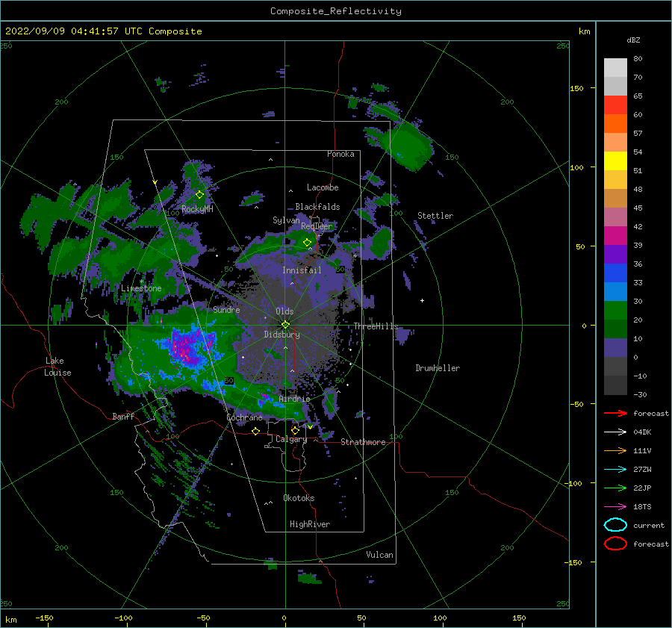Click the Ponoka city label
672x628 pixels.
[x=340, y=154]
